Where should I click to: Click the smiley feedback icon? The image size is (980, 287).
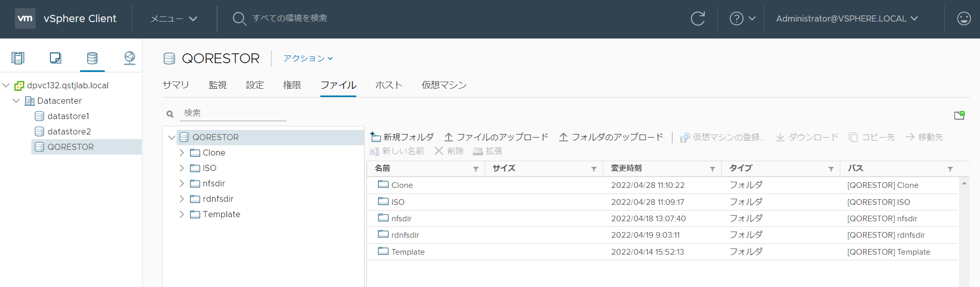click(x=964, y=18)
